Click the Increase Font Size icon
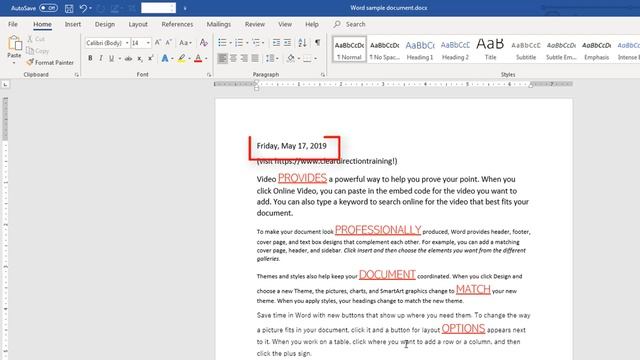The width and height of the screenshot is (640, 360). tap(158, 42)
